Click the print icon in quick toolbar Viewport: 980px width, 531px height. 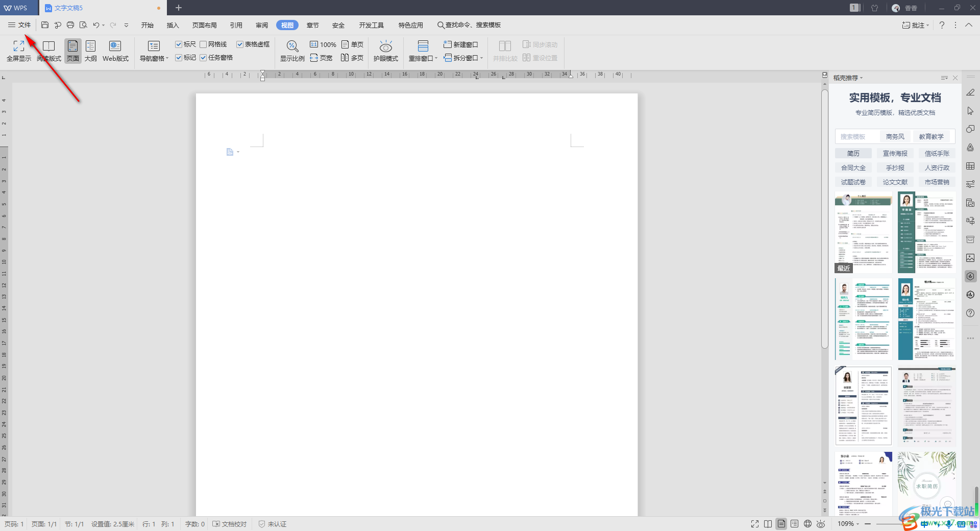(x=70, y=25)
